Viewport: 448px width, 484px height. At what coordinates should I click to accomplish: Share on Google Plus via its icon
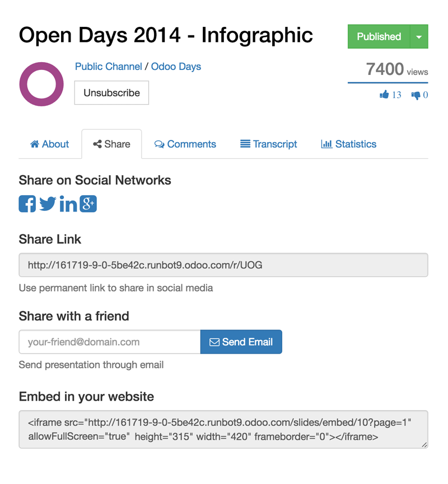tap(88, 204)
